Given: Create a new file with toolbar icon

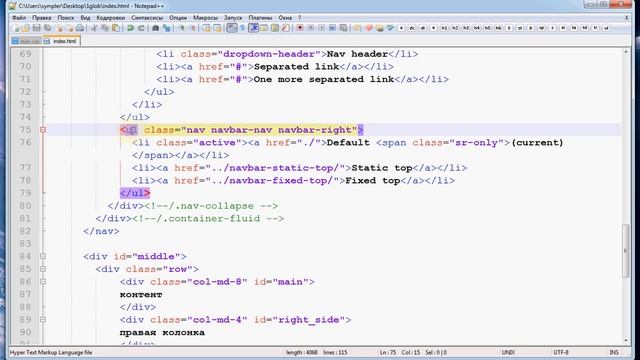Looking at the screenshot, I should (x=16, y=28).
